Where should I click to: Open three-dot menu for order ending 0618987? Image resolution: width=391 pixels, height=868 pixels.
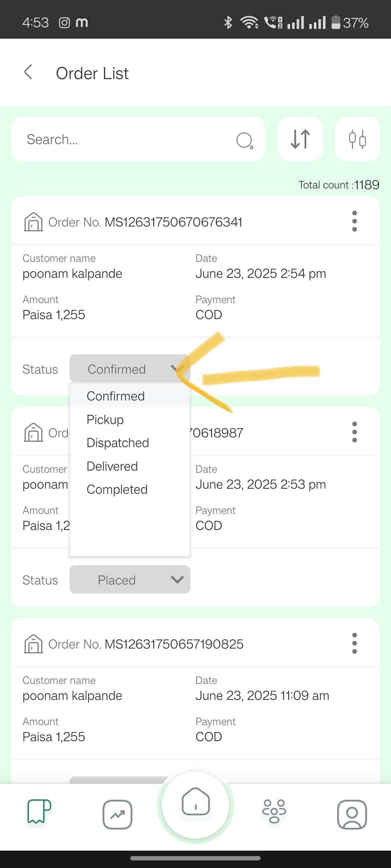[354, 432]
